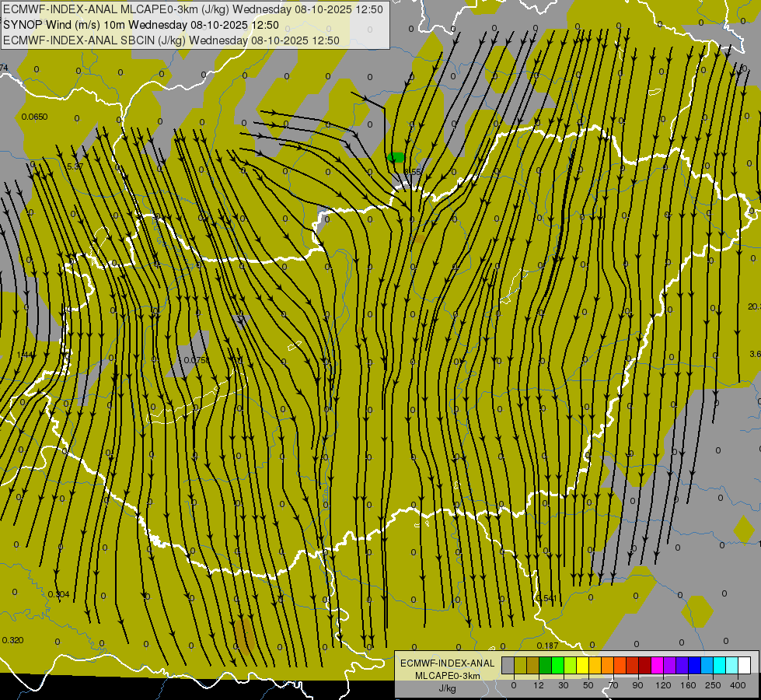Click the legend tick label 90
The height and width of the screenshot is (700, 761).
click(637, 685)
